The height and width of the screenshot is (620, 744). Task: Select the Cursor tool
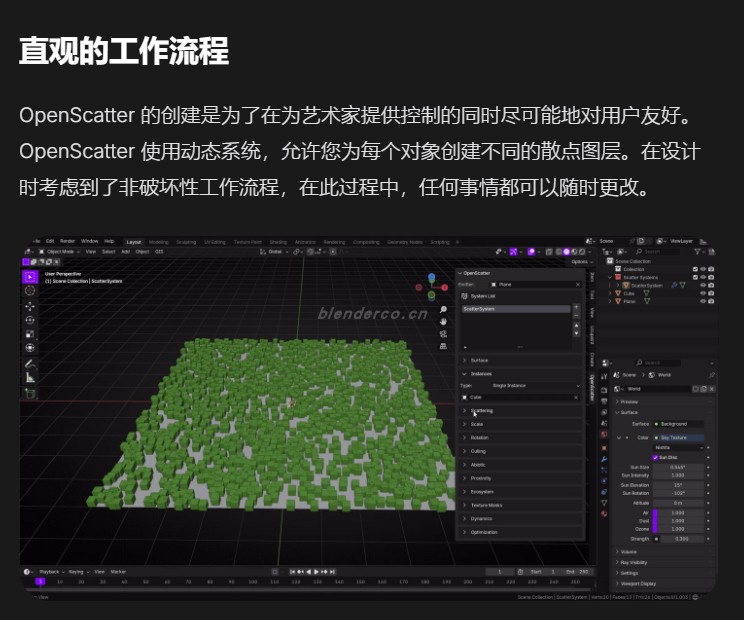[x=30, y=291]
